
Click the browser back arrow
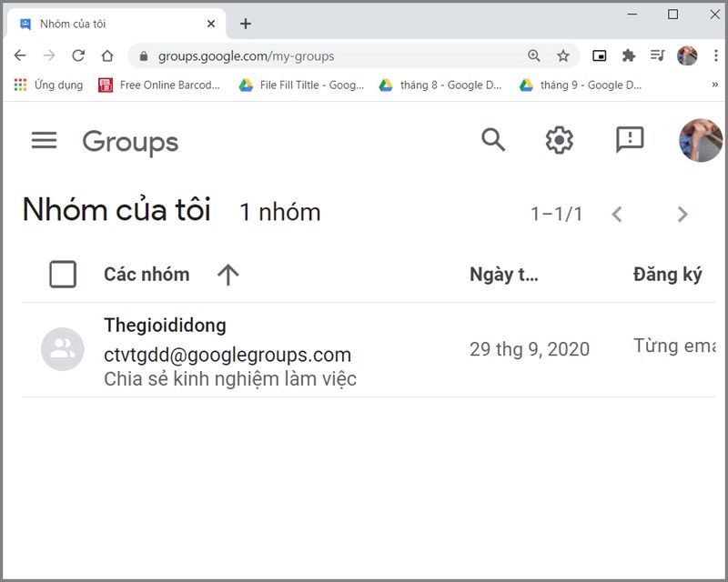(x=20, y=55)
